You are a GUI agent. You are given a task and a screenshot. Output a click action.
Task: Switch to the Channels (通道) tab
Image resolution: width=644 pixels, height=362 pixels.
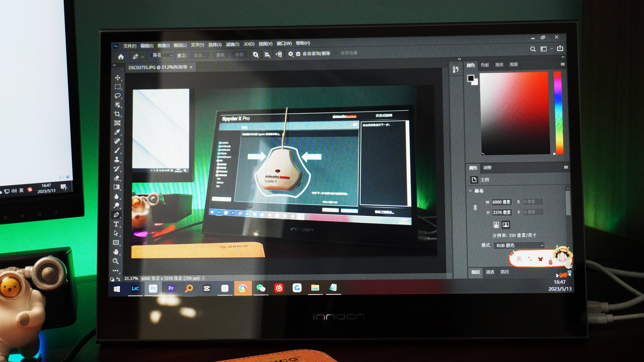coord(490,272)
